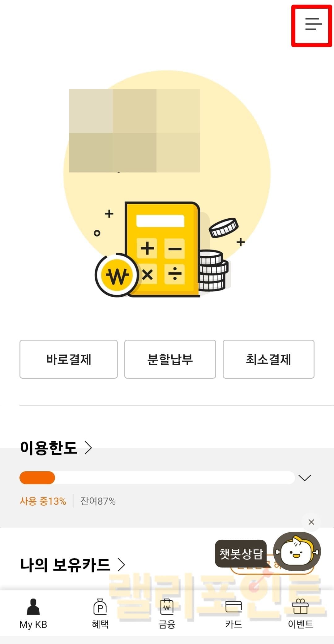Tap the 잔여87% remaining label
Screen dimensions: 334x644
[98, 501]
